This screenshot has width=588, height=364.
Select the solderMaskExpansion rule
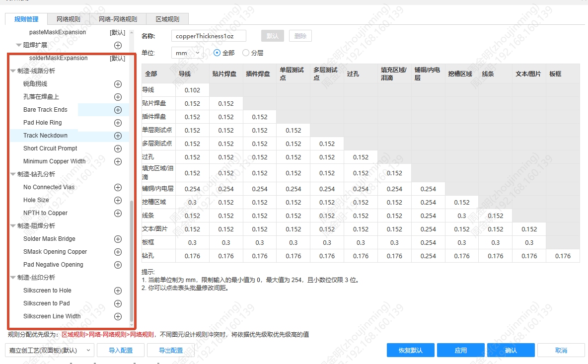tap(59, 58)
